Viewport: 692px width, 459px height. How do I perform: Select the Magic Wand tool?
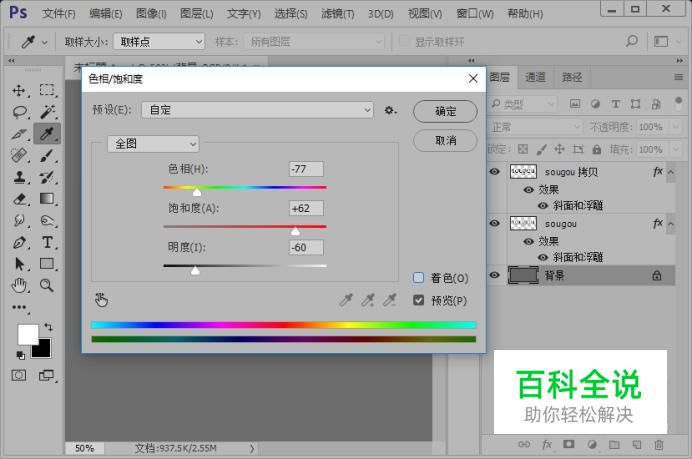click(47, 112)
